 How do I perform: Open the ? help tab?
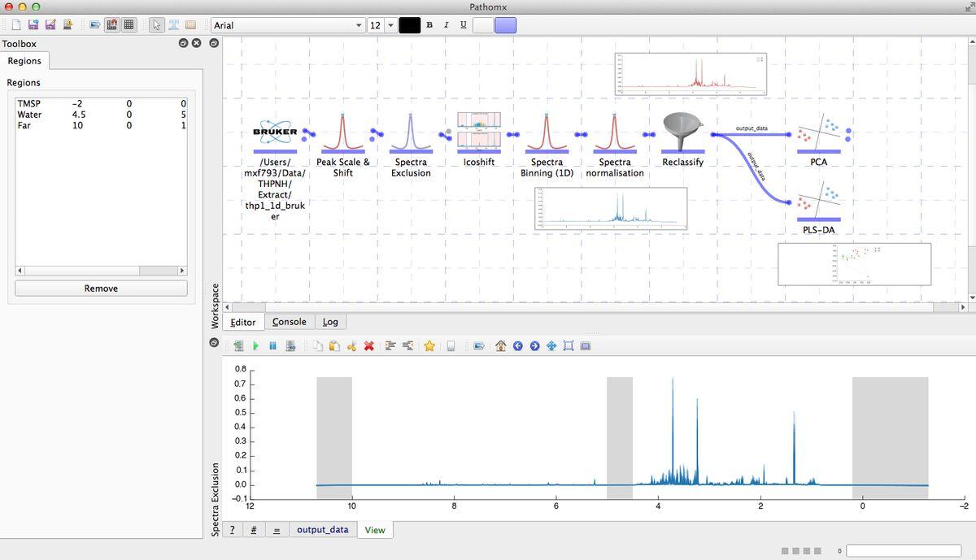(233, 529)
